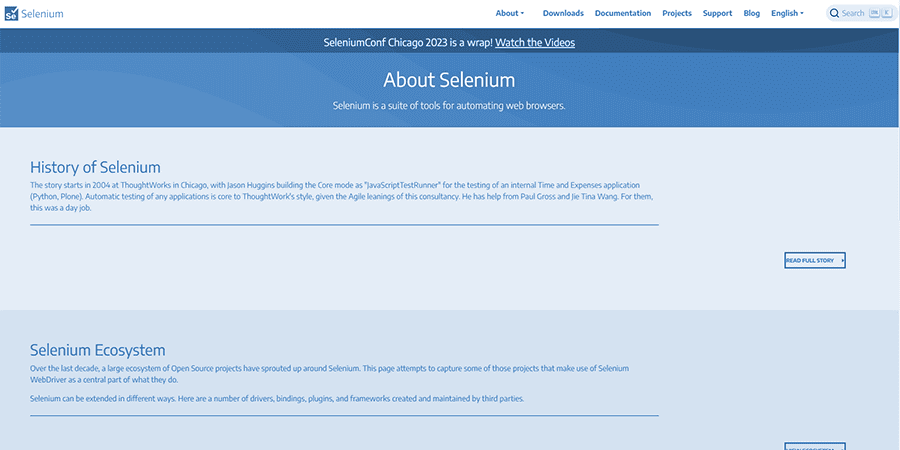Click the SeleniumConf Chicago 2023 banner text
The image size is (900, 450).
pyautogui.click(x=408, y=42)
